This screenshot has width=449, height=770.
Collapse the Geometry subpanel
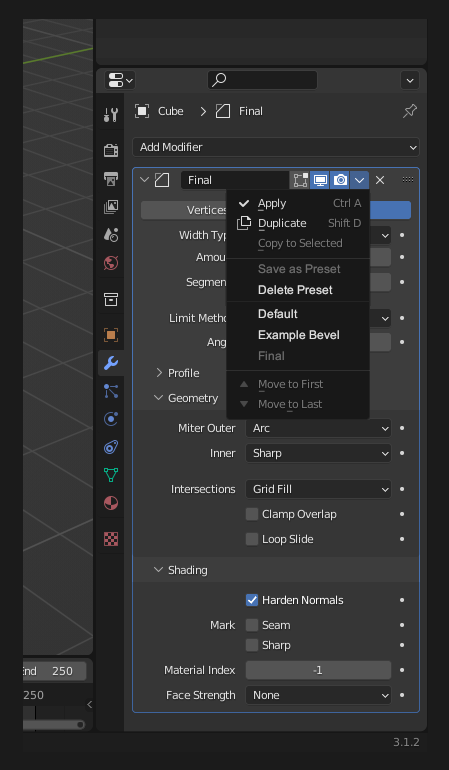pyautogui.click(x=159, y=398)
